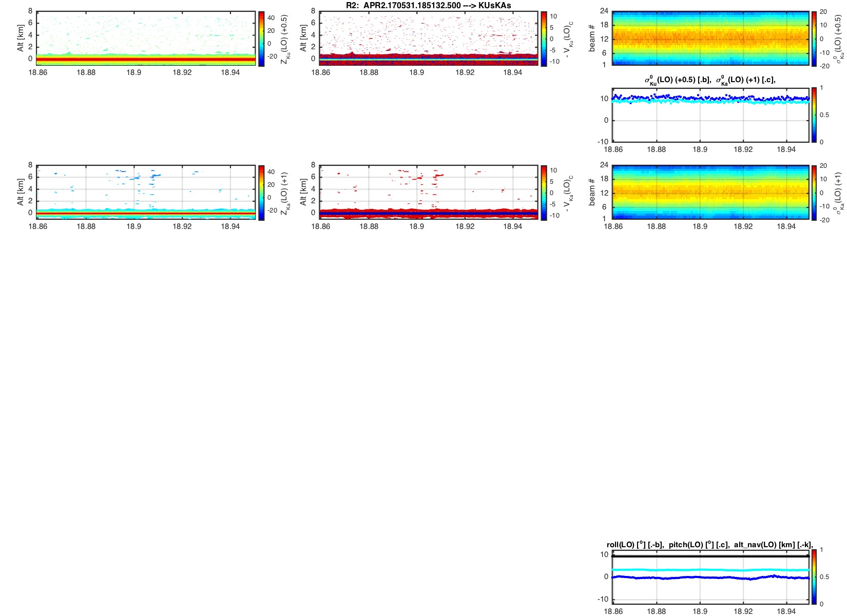Image resolution: width=847 pixels, height=616 pixels.
Task: Click the V_Ku (LO) velocity colorbar
Action: [x=544, y=38]
